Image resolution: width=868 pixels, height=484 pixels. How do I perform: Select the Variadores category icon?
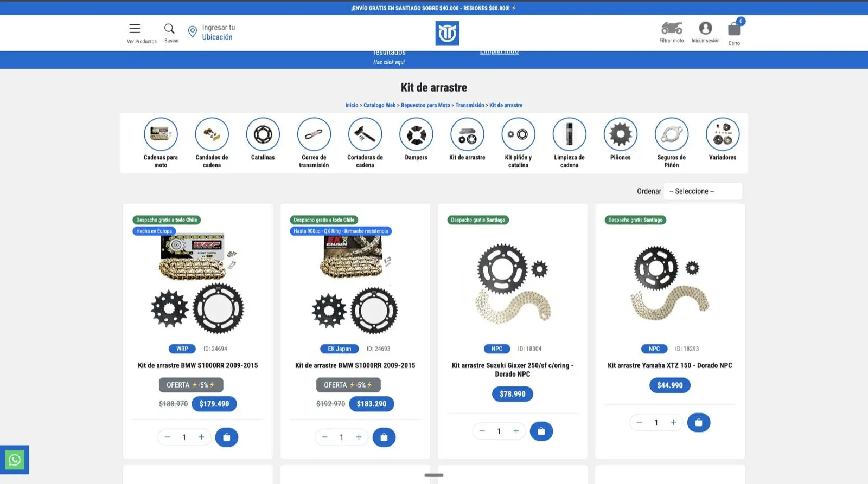pyautogui.click(x=723, y=134)
